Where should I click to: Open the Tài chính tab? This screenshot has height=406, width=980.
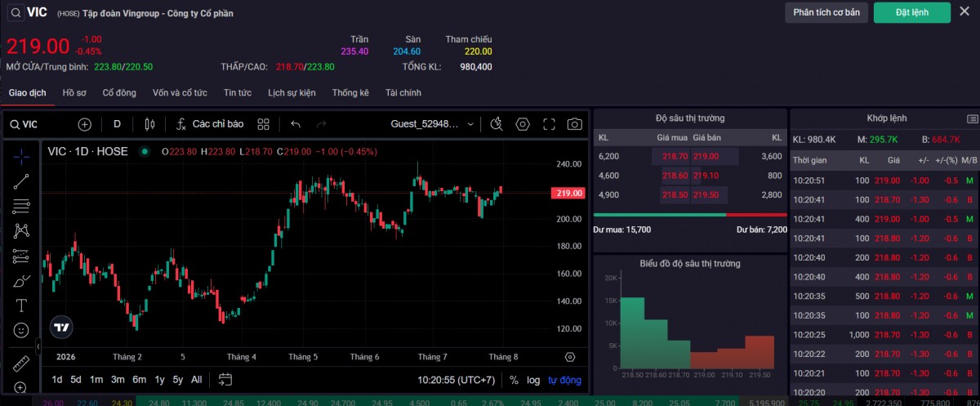(403, 93)
